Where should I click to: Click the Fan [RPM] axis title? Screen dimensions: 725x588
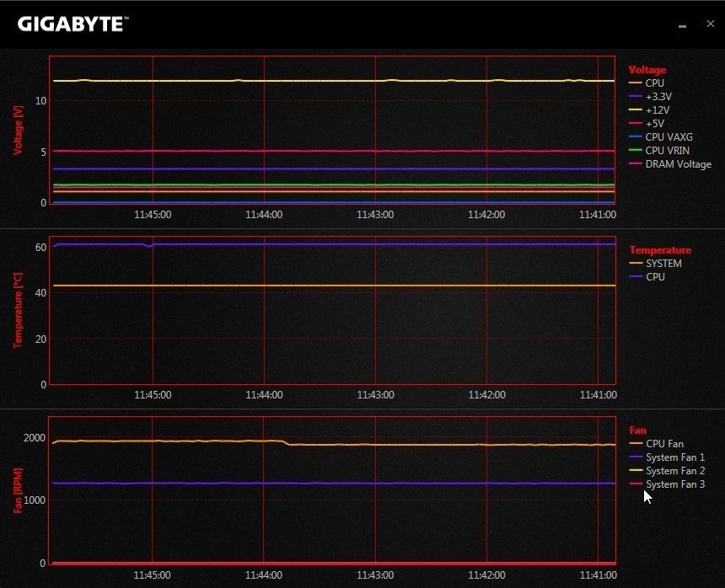(18, 490)
